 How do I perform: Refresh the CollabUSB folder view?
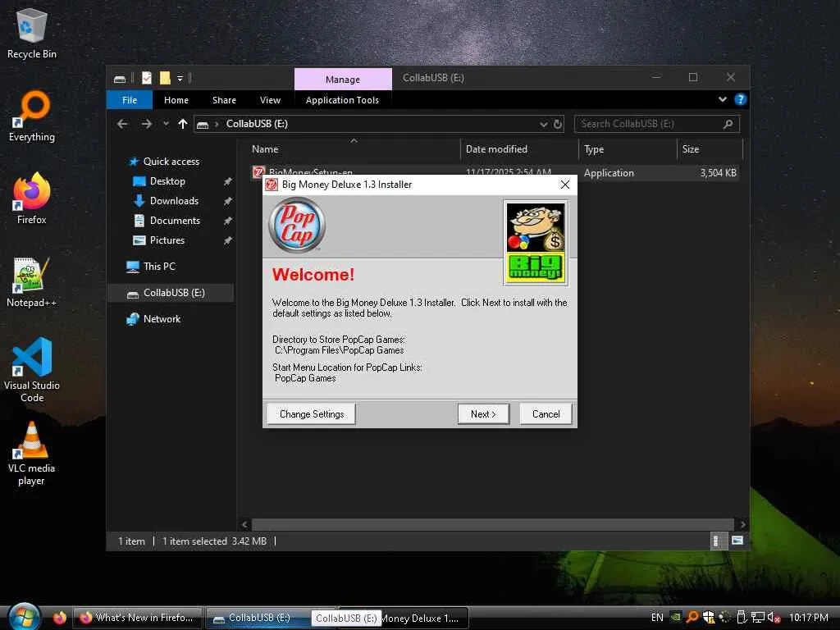coord(558,125)
